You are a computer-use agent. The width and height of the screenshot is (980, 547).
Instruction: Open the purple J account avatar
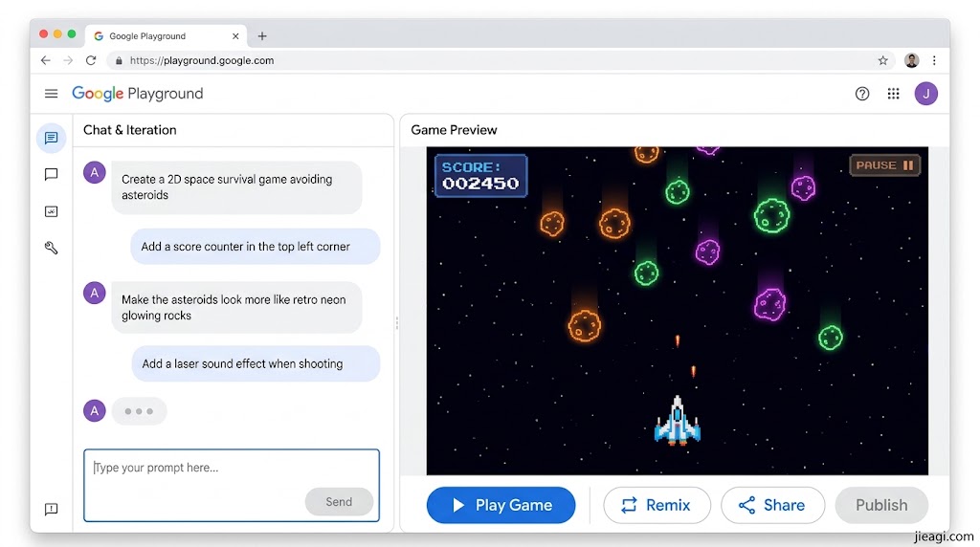[925, 94]
